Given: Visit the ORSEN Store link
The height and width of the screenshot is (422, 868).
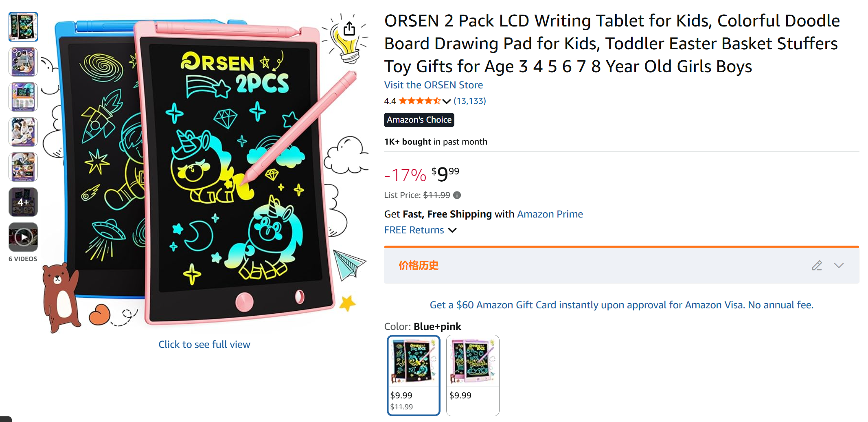Looking at the screenshot, I should [433, 85].
